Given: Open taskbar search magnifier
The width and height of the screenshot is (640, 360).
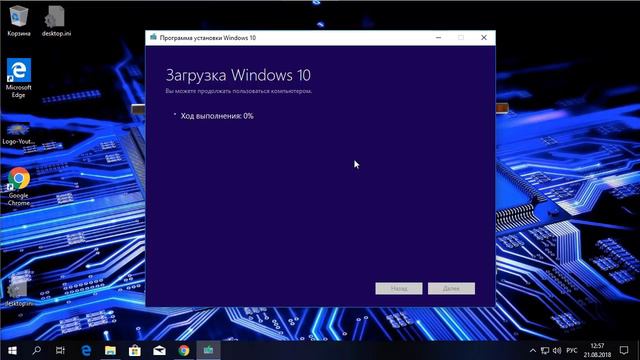Looking at the screenshot, I should coord(36,350).
